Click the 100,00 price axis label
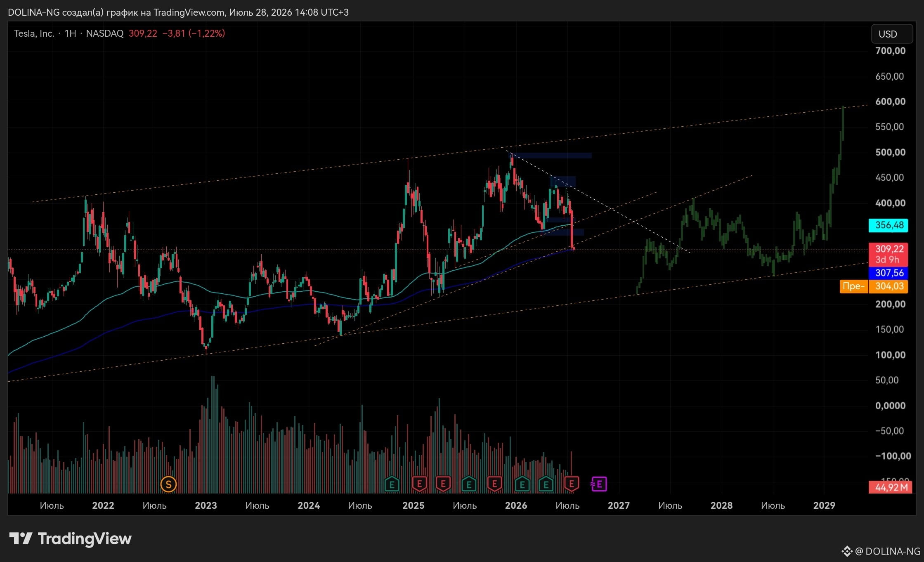This screenshot has width=924, height=562. pos(890,355)
